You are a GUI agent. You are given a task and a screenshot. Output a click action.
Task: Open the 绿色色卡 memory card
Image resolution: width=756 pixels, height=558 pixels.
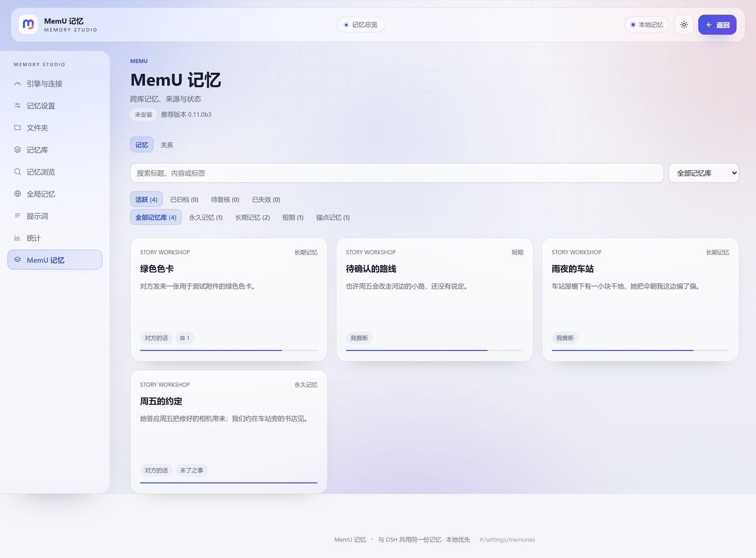click(x=229, y=299)
